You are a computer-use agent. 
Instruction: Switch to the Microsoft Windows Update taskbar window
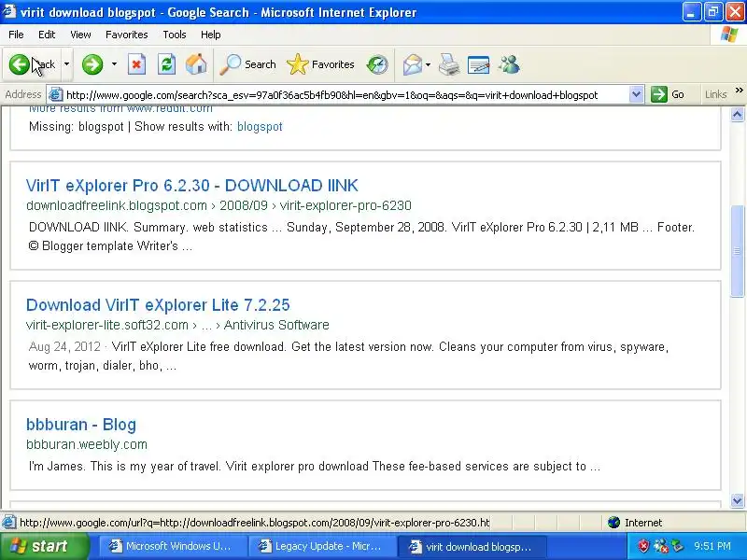(174, 546)
